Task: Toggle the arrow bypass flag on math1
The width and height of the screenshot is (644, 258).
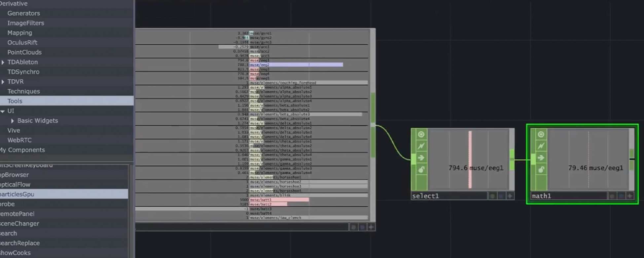Action: [x=541, y=158]
